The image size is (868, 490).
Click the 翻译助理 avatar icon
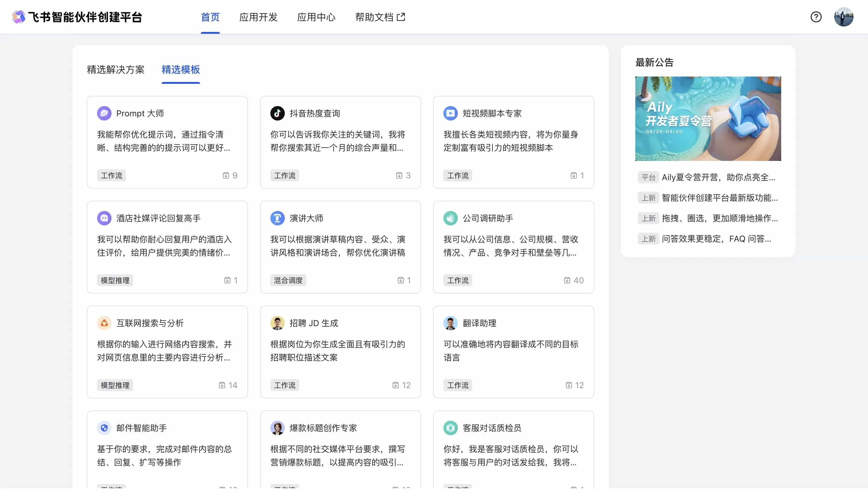pyautogui.click(x=450, y=323)
